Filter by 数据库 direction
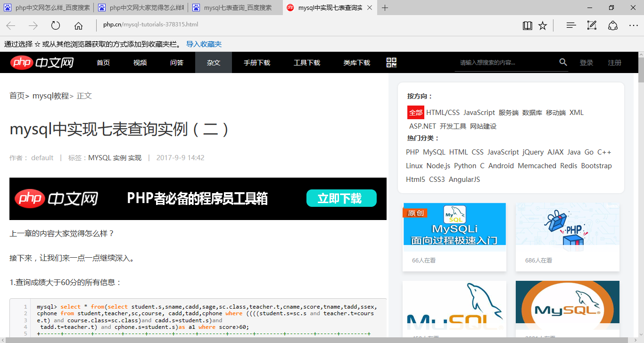Viewport: 644px width, 343px height. 532,113
